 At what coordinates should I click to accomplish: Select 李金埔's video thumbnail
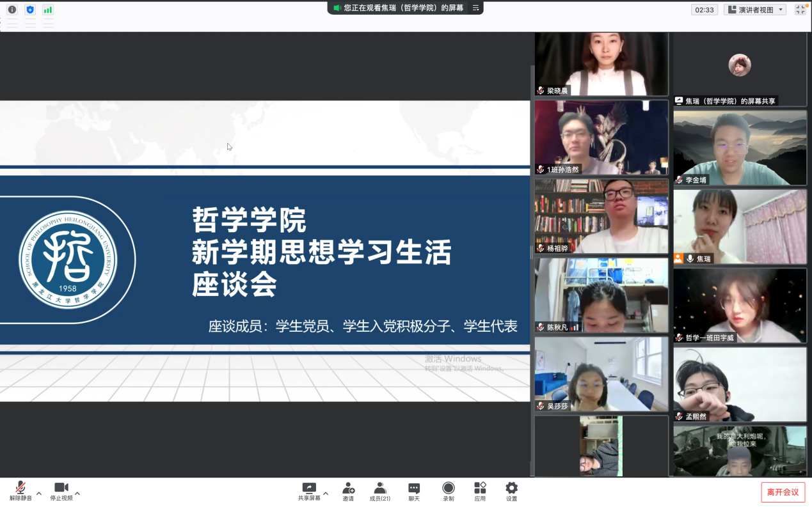pyautogui.click(x=740, y=148)
